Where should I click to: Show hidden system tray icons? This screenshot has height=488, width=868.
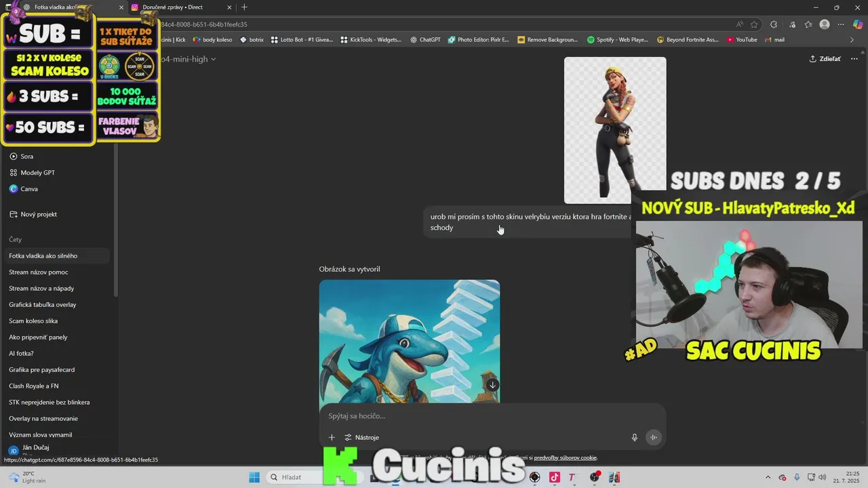(768, 477)
